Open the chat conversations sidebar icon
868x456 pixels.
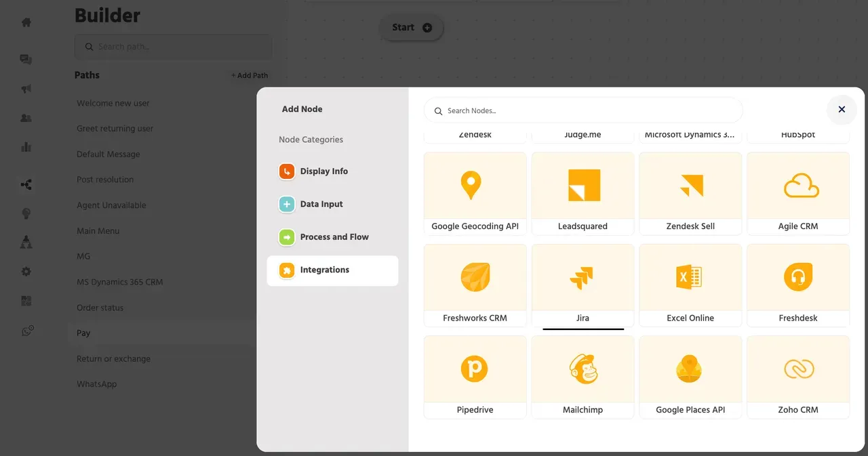click(x=26, y=60)
